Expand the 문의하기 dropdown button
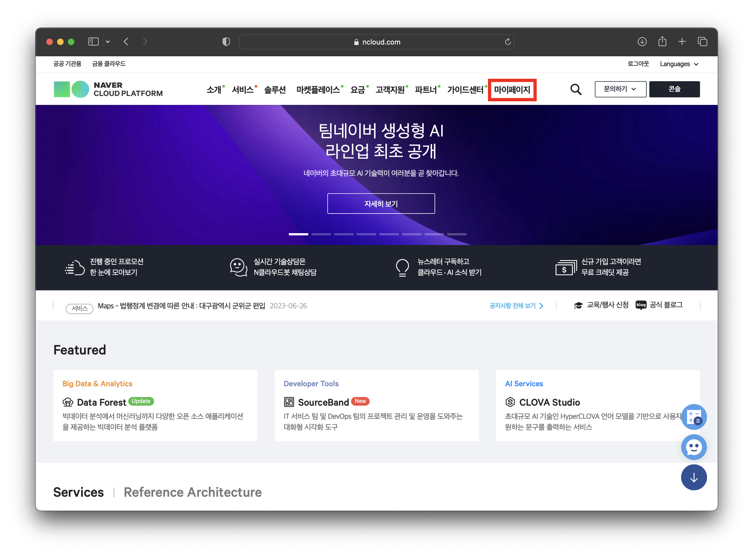 [x=620, y=89]
